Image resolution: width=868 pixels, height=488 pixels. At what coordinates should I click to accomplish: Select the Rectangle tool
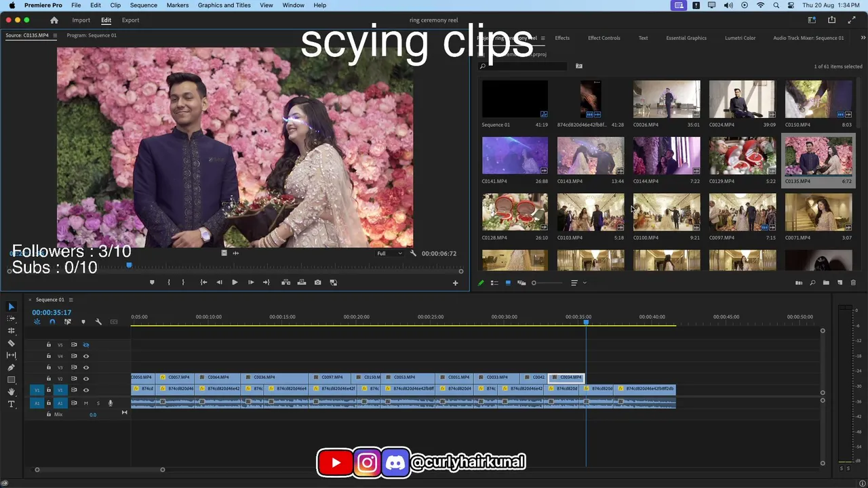coord(11,380)
